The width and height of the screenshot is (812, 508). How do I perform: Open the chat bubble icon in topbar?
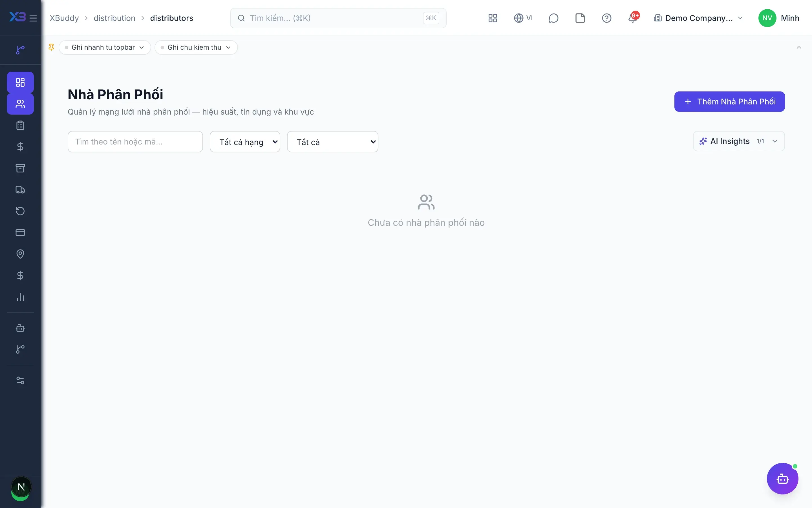point(553,18)
